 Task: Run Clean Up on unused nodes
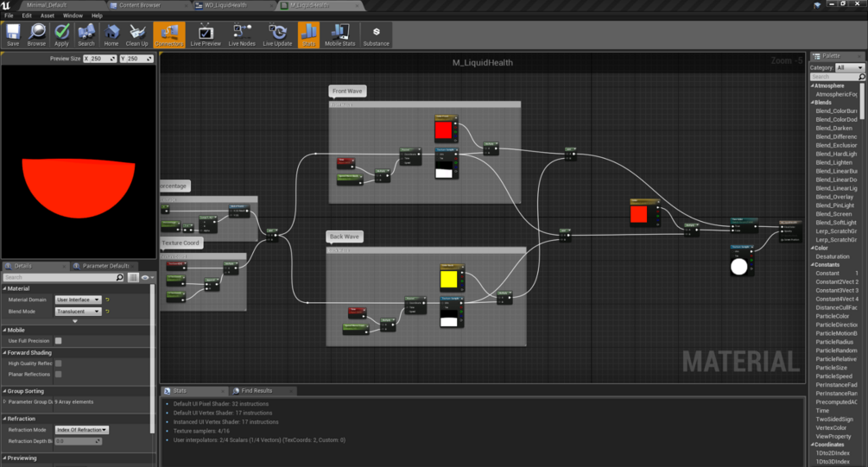click(x=136, y=35)
